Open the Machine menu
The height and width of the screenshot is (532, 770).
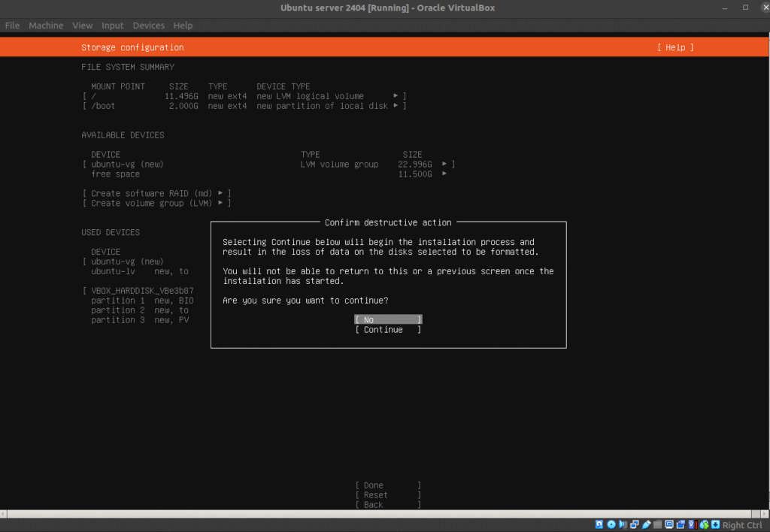[x=46, y=26]
